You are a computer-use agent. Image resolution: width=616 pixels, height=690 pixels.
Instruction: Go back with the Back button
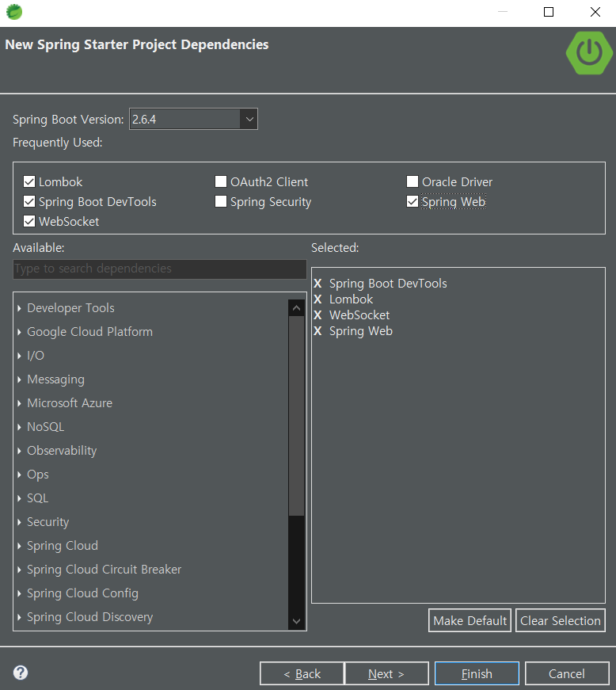pyautogui.click(x=302, y=673)
